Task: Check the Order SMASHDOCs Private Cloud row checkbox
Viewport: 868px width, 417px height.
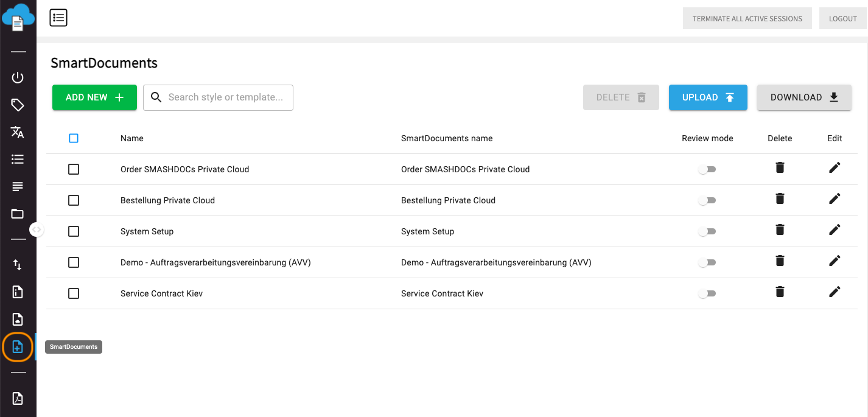Action: pyautogui.click(x=74, y=169)
